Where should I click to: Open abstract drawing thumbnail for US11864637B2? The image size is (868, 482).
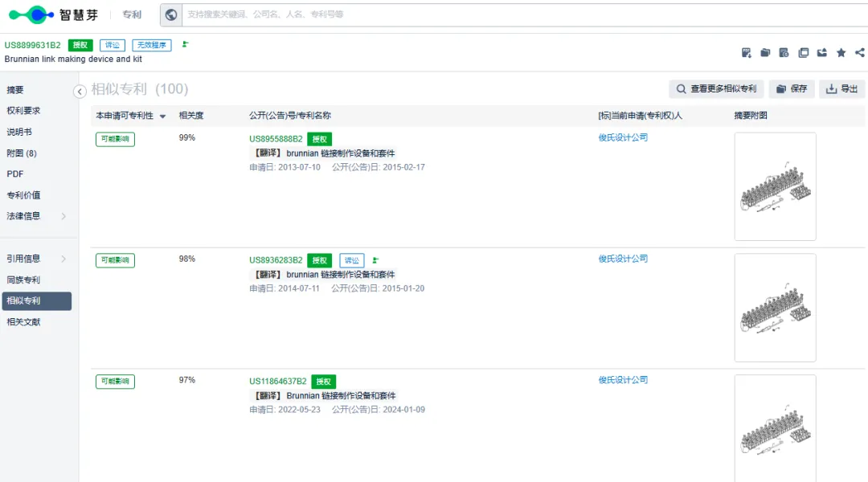[x=775, y=428]
